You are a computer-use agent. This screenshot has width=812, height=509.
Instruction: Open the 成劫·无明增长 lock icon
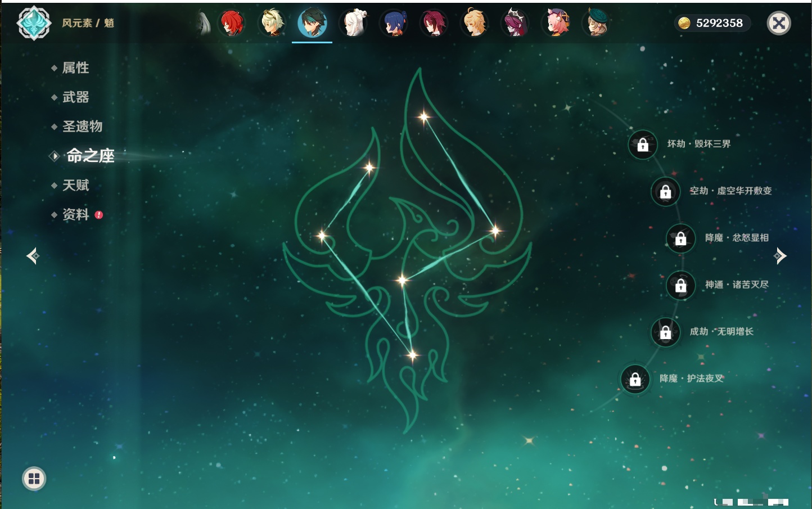tap(665, 332)
